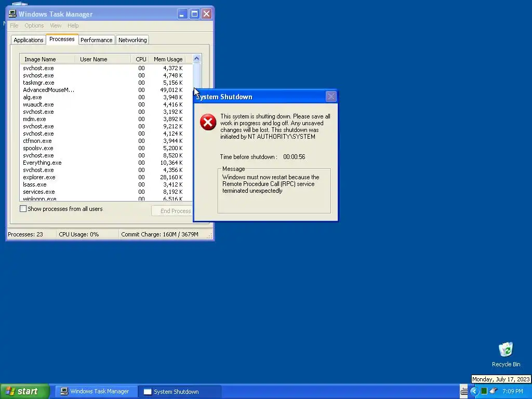Viewport: 532px width, 399px height.
Task: Sort by the User Name column header
Action: [x=103, y=59]
